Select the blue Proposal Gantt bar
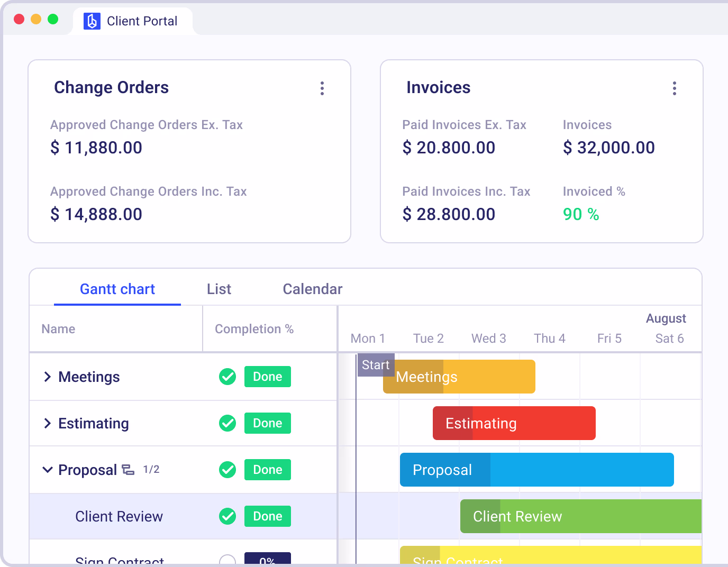This screenshot has width=728, height=567. (537, 470)
